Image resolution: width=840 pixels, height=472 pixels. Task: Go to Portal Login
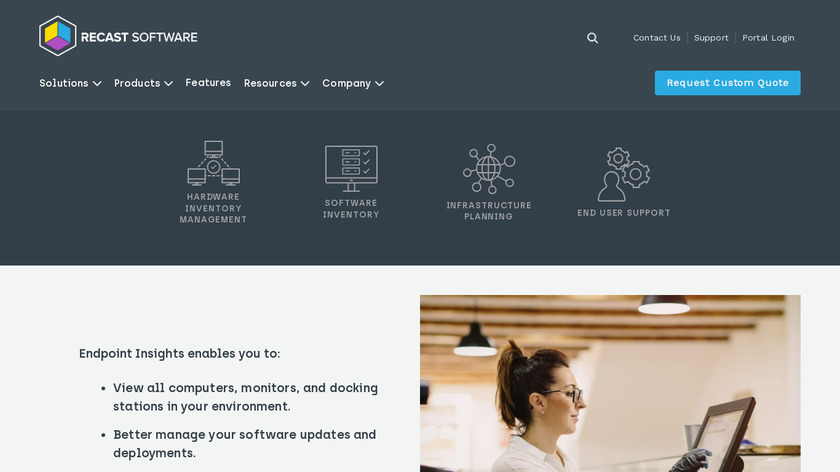tap(768, 38)
